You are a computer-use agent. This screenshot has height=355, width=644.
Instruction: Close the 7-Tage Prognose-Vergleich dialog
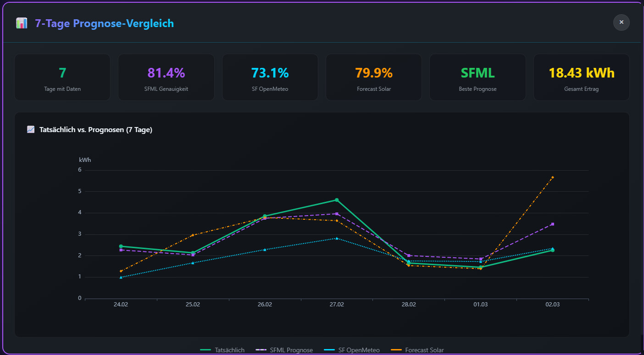[621, 22]
